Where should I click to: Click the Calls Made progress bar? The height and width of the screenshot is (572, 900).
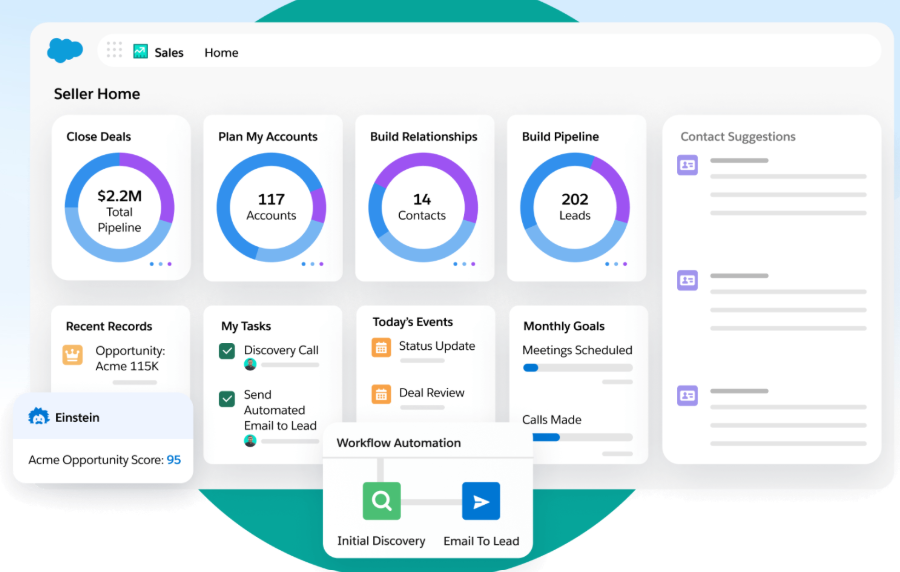coord(583,437)
